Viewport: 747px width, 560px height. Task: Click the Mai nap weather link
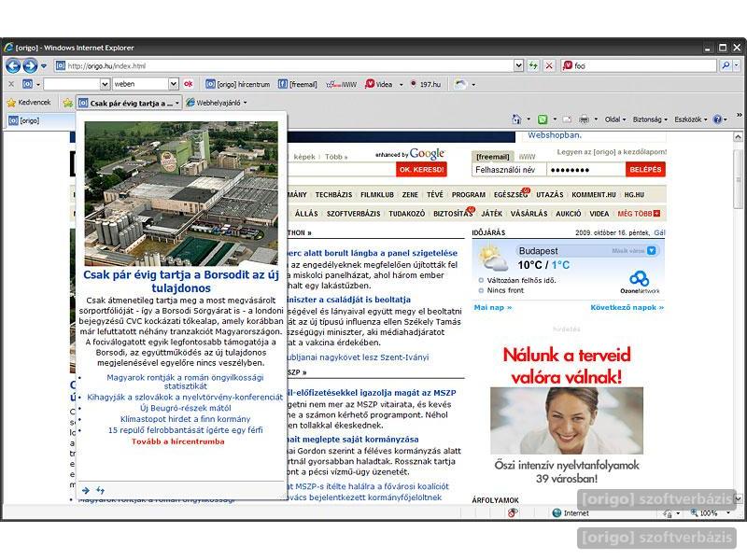coord(493,308)
